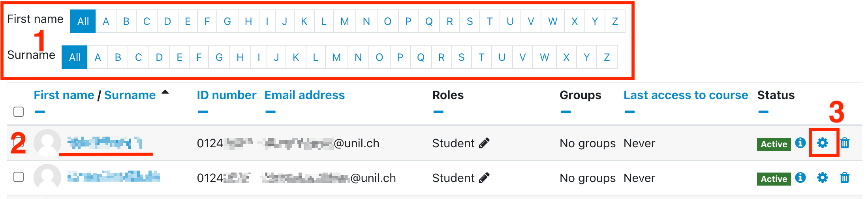Screen dimensions: 868x199
Task: Filter surname by letter S
Action: [x=461, y=58]
